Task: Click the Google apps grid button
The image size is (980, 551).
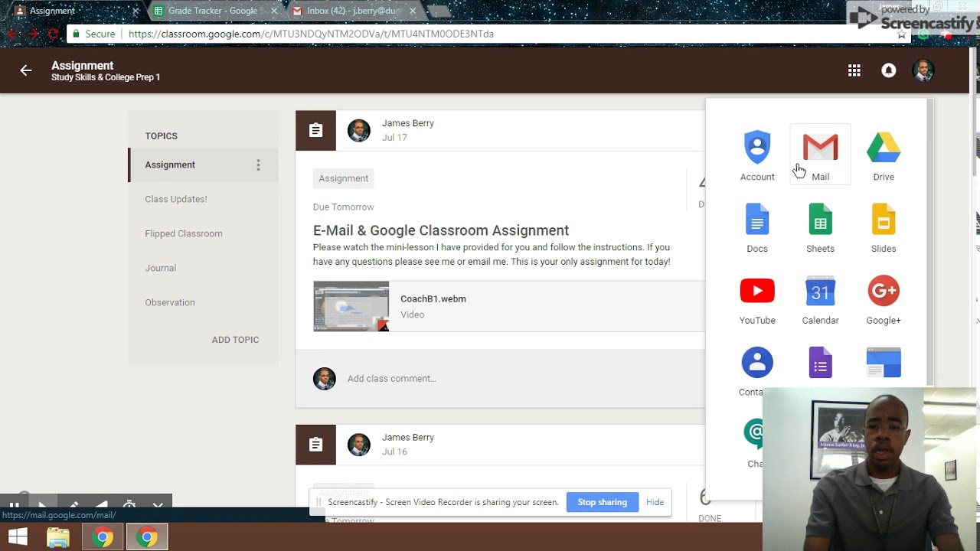Action: click(x=854, y=70)
